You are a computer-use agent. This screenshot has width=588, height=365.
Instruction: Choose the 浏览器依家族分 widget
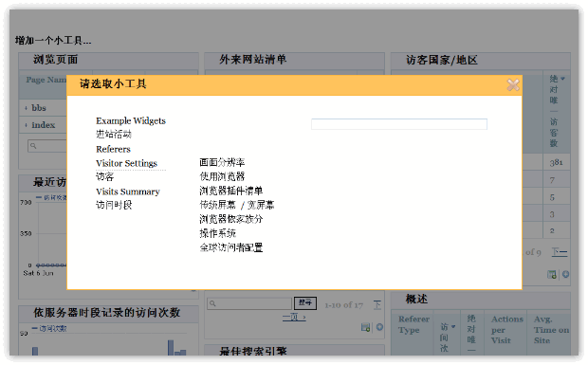coord(231,219)
